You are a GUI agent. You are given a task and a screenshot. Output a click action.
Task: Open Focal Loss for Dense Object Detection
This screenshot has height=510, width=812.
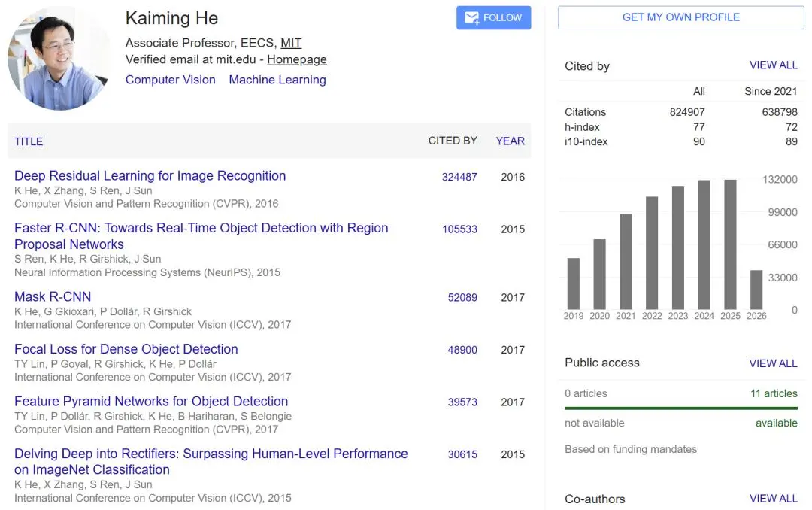point(126,349)
